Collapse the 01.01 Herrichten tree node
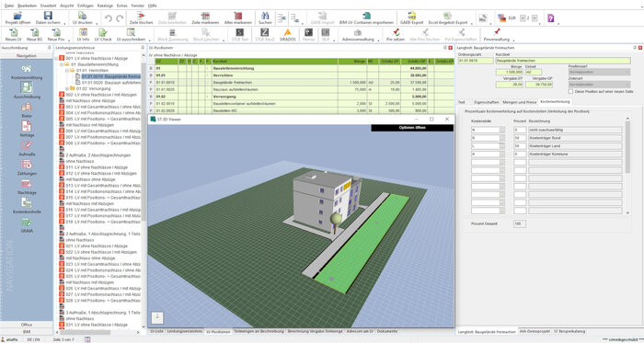The height and width of the screenshot is (343, 644). tap(67, 71)
